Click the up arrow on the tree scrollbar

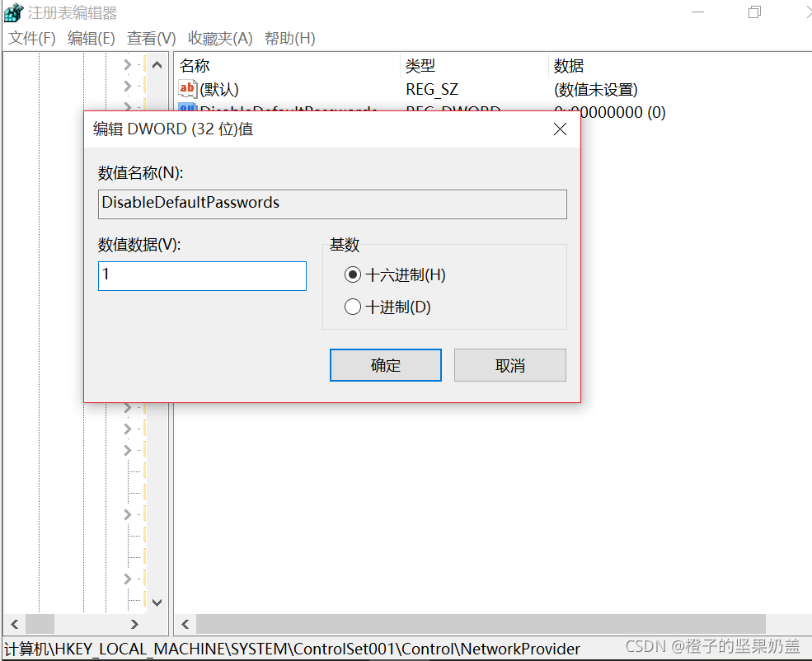pos(157,63)
